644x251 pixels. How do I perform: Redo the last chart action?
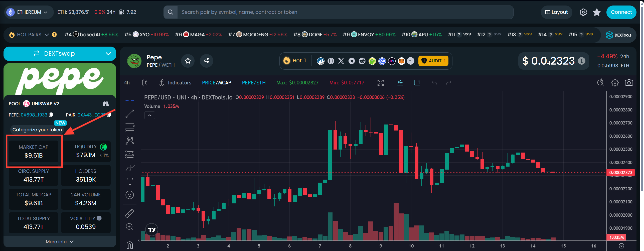coord(449,83)
